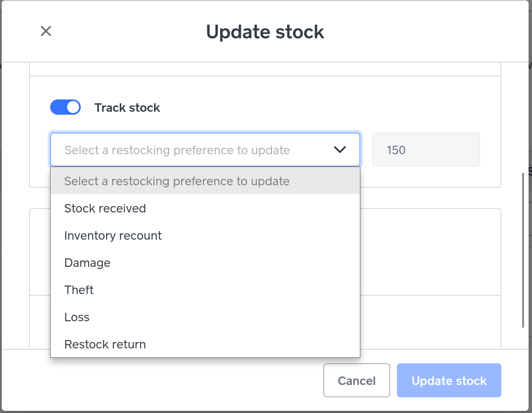
Task: Select Inventory recount option
Action: pyautogui.click(x=113, y=235)
